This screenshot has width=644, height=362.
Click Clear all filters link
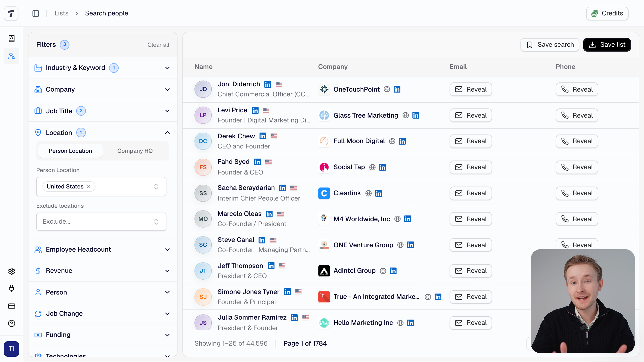(x=158, y=45)
